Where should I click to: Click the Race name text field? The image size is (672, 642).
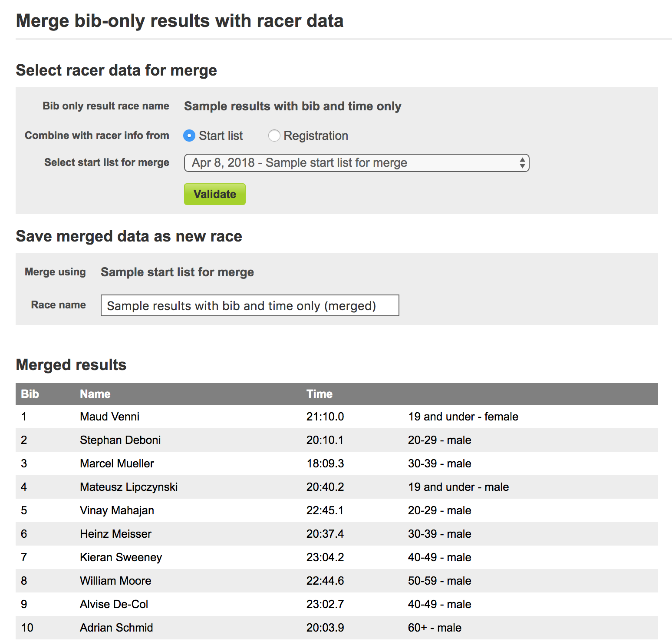tap(250, 305)
